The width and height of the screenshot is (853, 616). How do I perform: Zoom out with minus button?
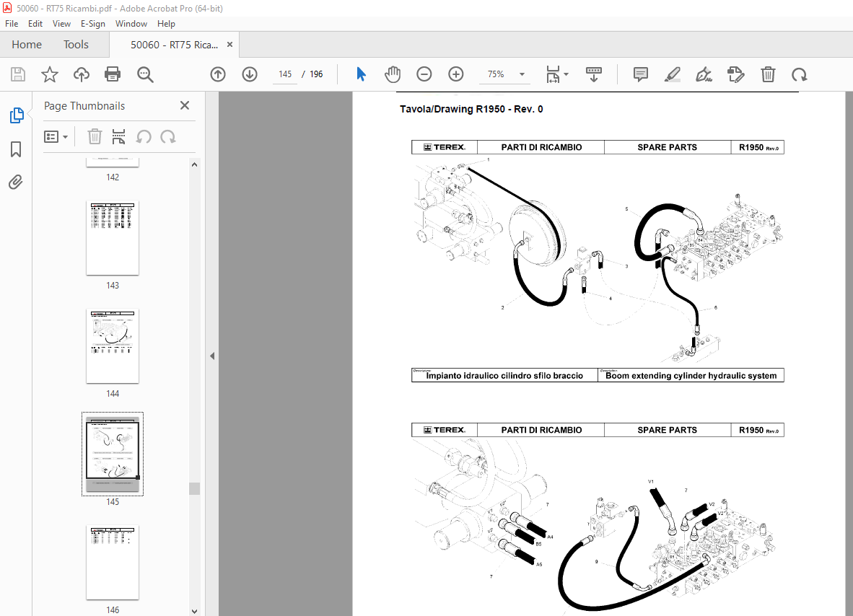point(424,74)
